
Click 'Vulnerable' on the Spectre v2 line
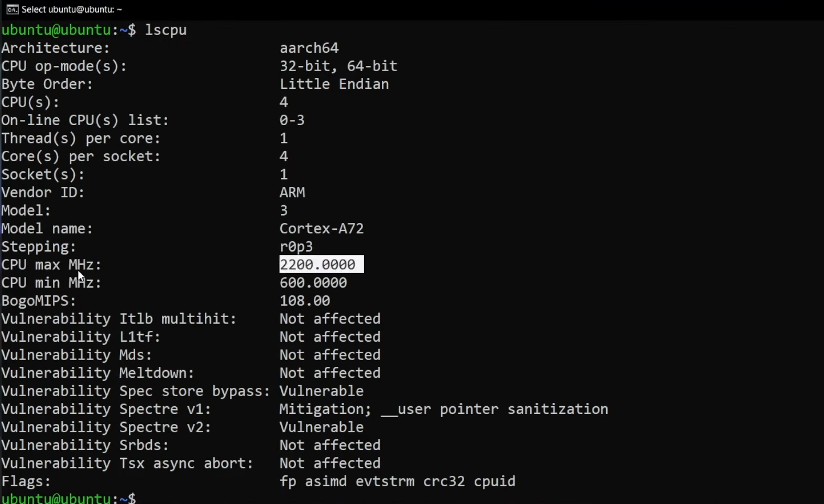pos(321,428)
